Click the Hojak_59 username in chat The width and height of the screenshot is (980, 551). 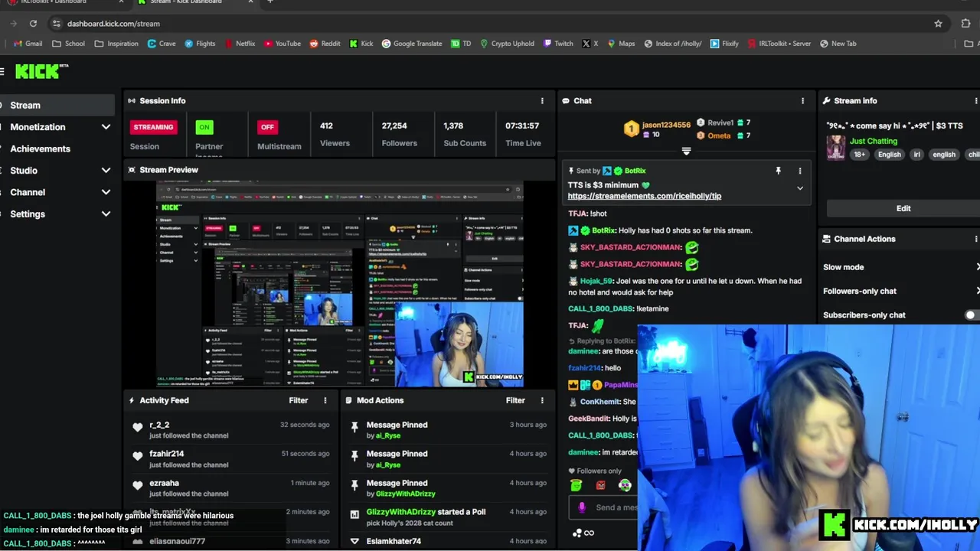pyautogui.click(x=596, y=281)
